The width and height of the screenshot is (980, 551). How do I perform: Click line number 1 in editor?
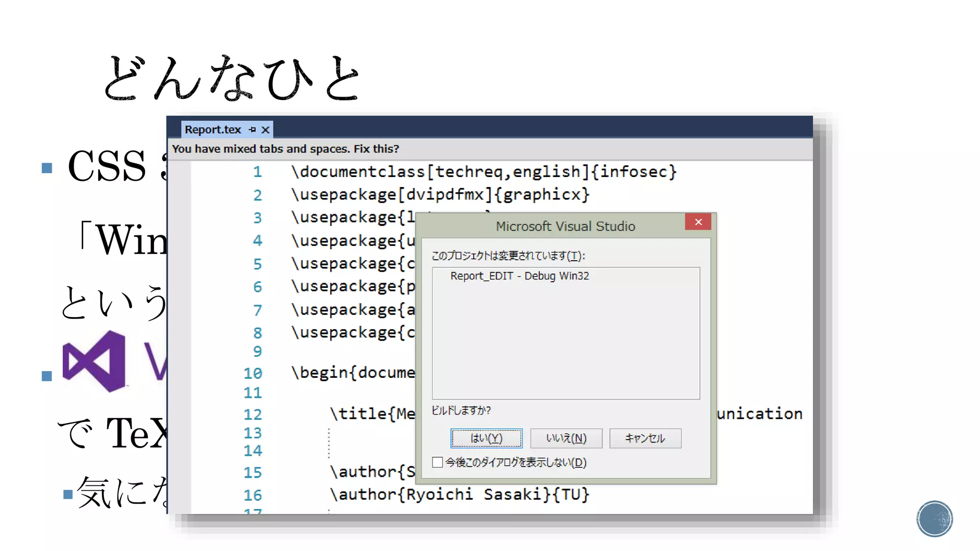point(257,172)
